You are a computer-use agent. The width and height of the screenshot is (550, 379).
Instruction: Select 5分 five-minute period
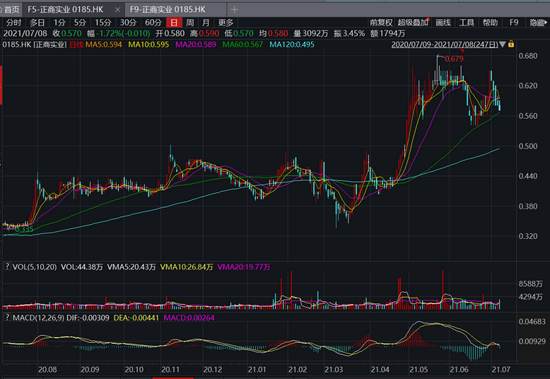[80, 23]
